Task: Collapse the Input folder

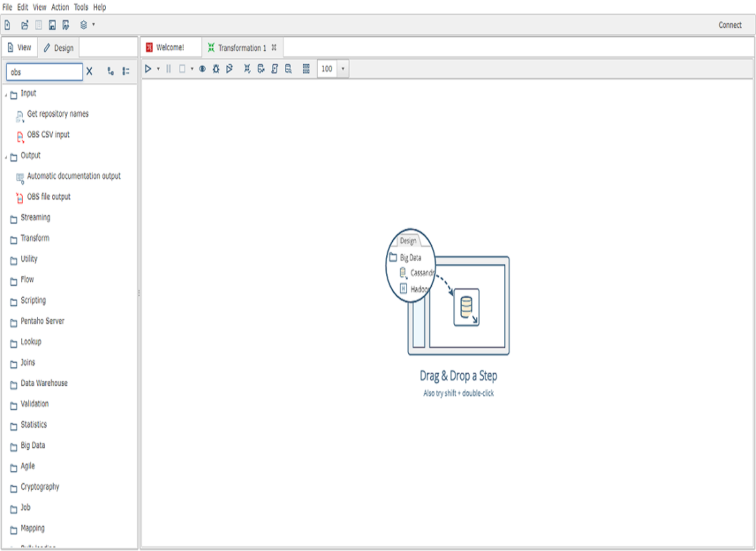Action: click(6, 95)
